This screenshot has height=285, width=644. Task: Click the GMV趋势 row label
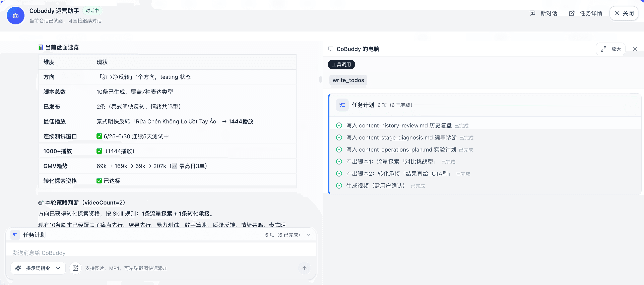point(56,166)
